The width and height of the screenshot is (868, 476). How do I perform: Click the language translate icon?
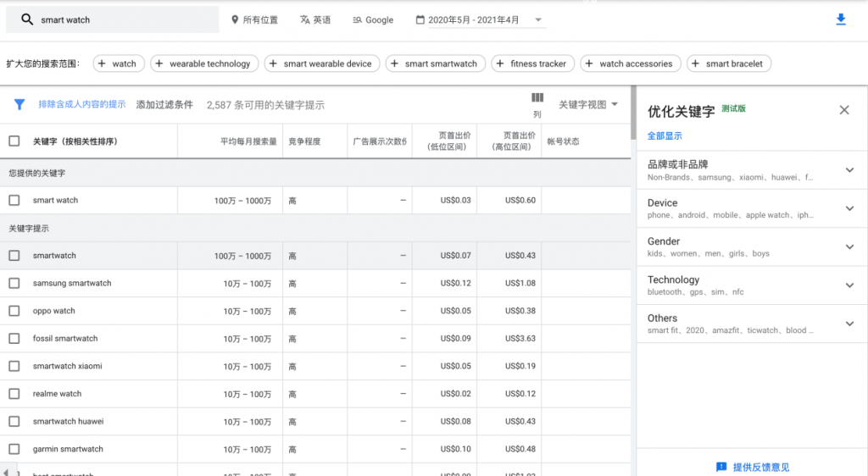pos(305,19)
